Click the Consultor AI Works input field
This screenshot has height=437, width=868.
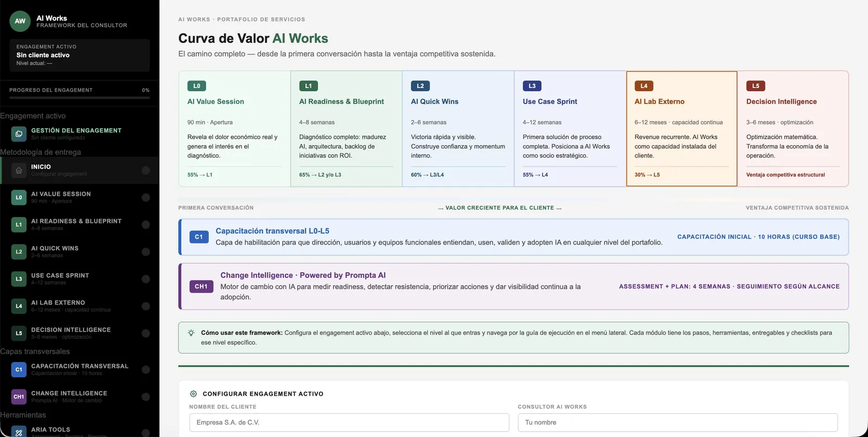point(678,422)
